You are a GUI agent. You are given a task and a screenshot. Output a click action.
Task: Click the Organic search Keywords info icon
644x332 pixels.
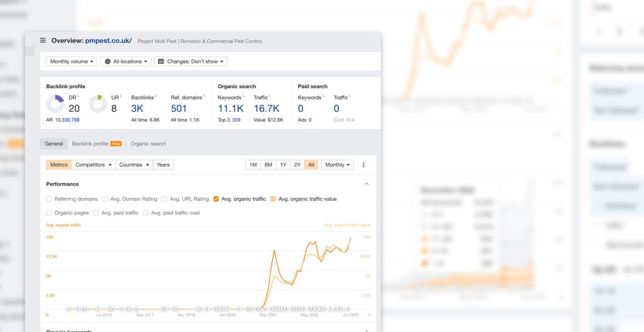(243, 96)
